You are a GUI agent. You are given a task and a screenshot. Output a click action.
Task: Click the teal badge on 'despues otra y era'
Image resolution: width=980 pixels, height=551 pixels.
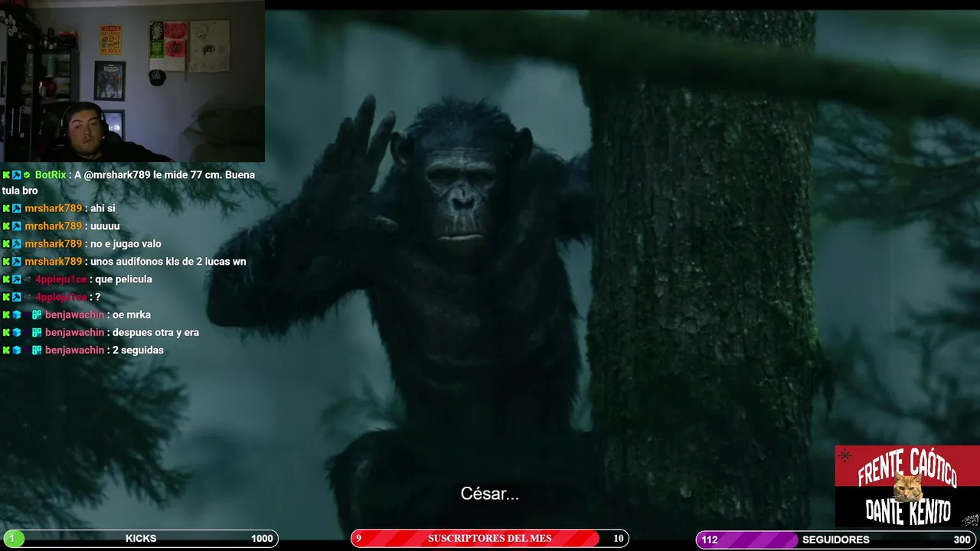(37, 332)
